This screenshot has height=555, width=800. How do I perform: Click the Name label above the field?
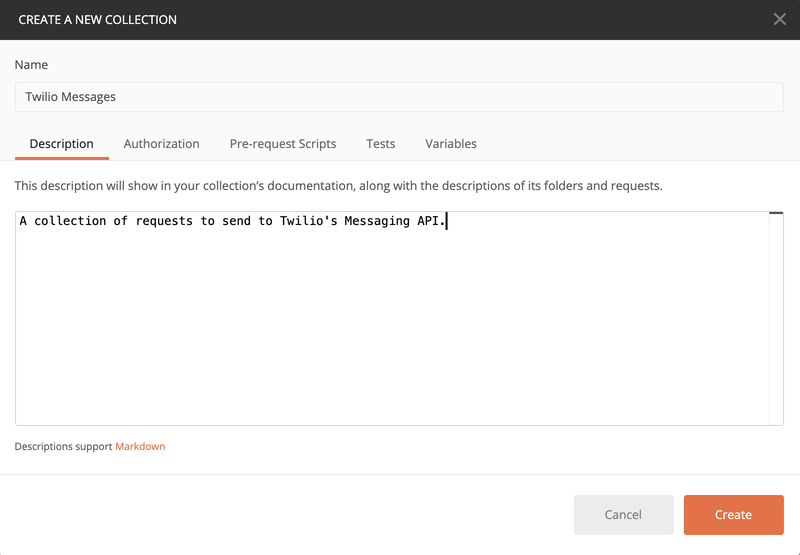(31, 65)
